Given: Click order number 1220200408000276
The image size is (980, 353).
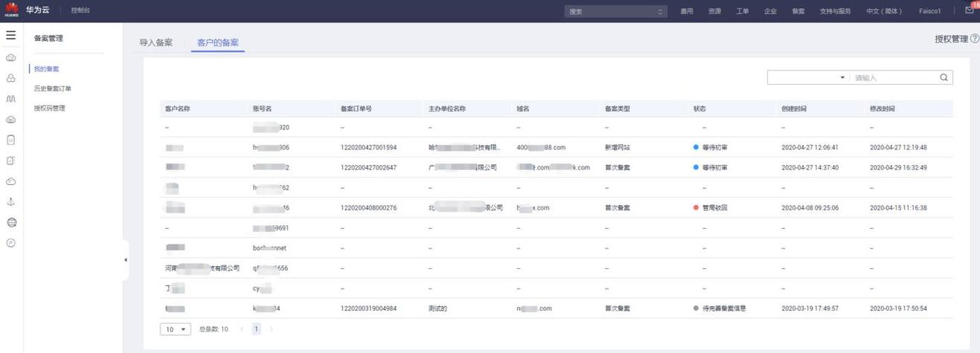Looking at the screenshot, I should click(369, 207).
